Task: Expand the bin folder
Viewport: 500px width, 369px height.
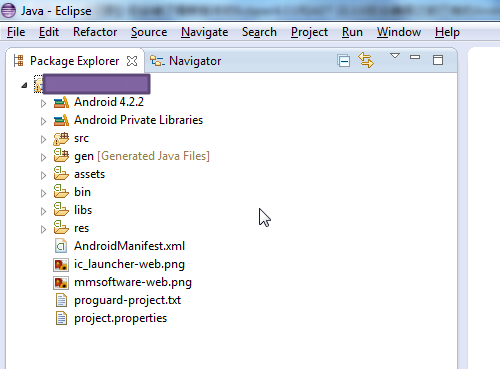Action: [x=43, y=193]
